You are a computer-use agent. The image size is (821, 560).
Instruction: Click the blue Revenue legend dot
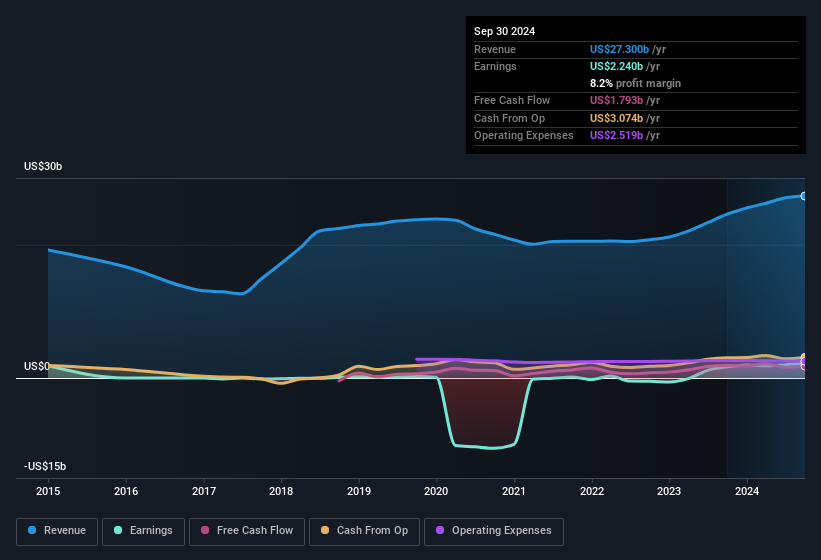(33, 531)
